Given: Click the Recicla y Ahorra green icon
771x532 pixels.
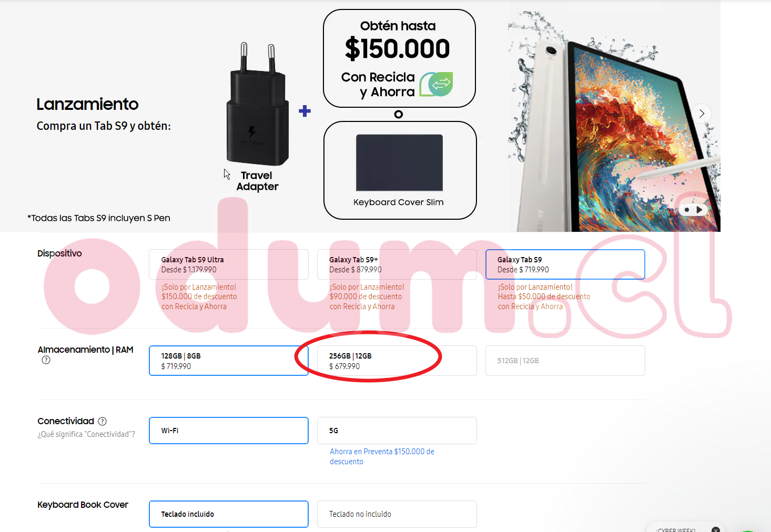Looking at the screenshot, I should [x=436, y=84].
